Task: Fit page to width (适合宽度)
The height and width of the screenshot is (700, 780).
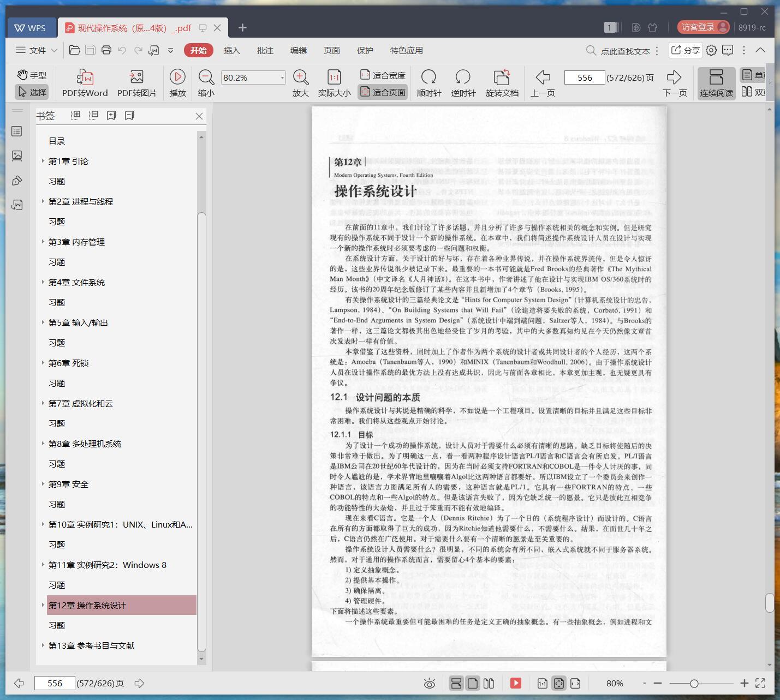Action: 383,75
